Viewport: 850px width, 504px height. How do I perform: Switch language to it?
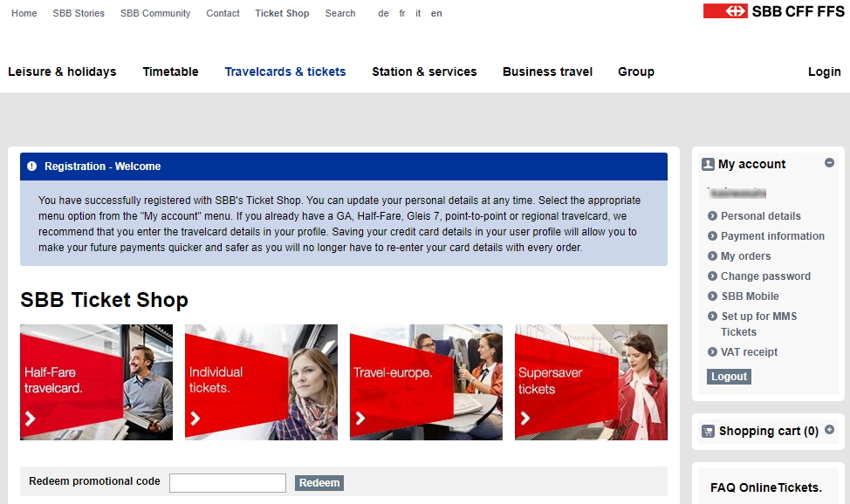(x=418, y=13)
